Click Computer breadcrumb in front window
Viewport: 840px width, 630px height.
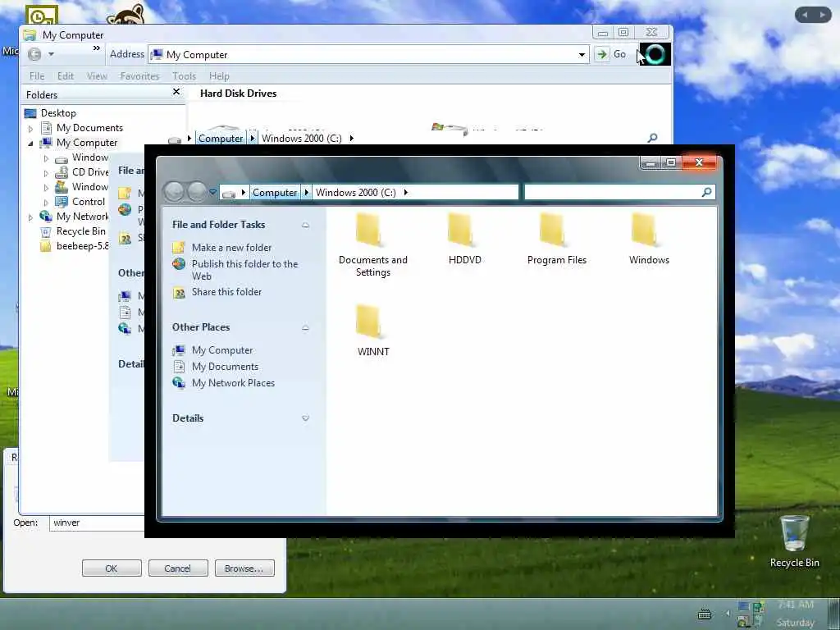click(x=275, y=192)
